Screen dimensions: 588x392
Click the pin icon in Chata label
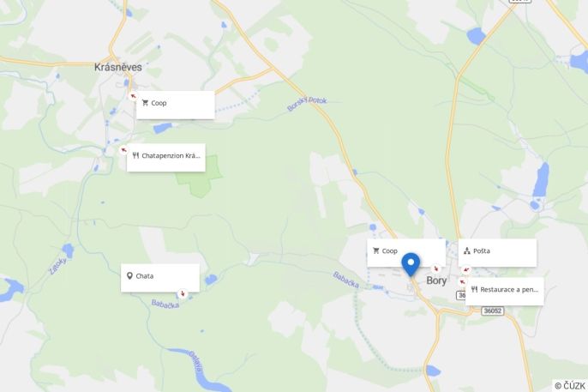[129, 275]
